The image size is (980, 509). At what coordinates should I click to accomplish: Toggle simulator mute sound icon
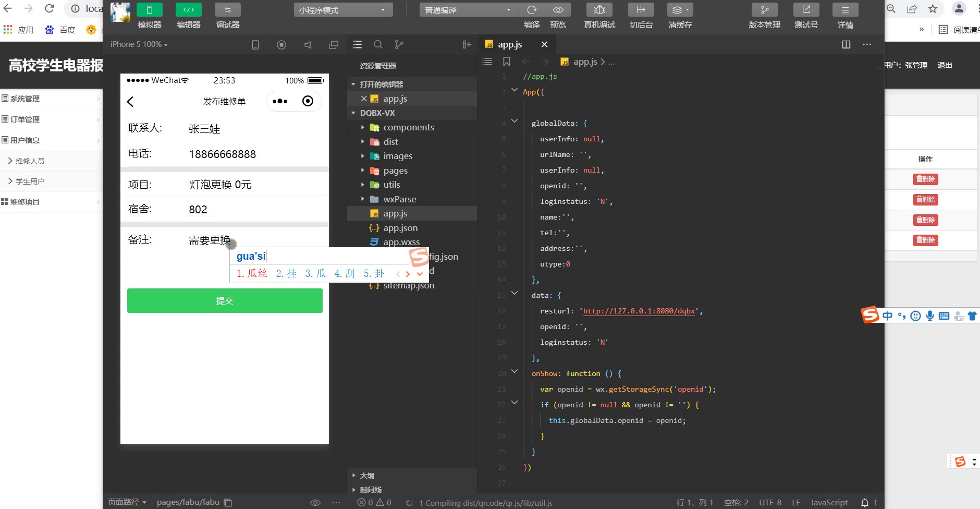(x=308, y=45)
